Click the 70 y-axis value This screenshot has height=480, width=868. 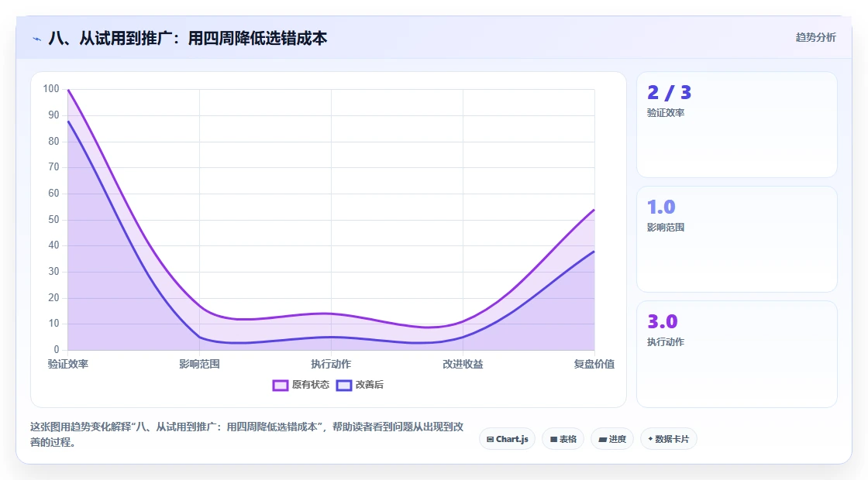(x=53, y=167)
